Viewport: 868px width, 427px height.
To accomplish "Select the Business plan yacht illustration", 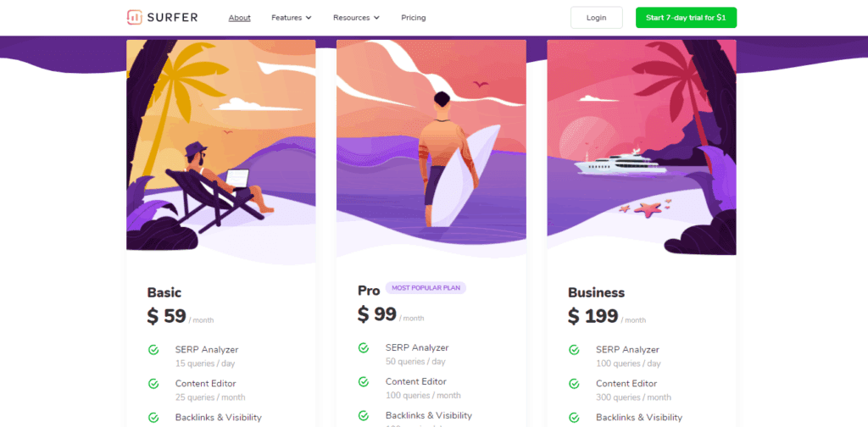I will [642, 147].
